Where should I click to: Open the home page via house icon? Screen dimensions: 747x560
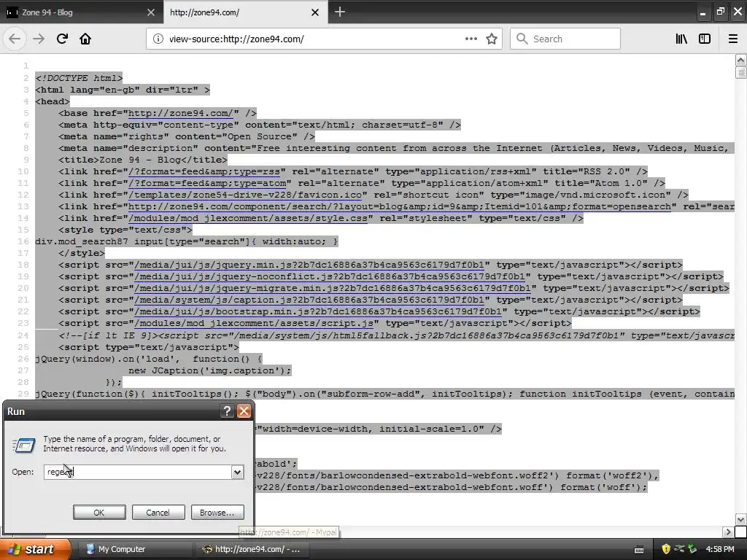coord(85,39)
